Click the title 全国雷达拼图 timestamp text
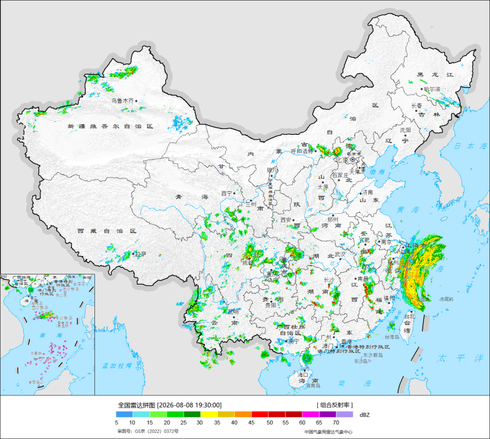Viewport: 490px width, 439px height. coord(170,405)
